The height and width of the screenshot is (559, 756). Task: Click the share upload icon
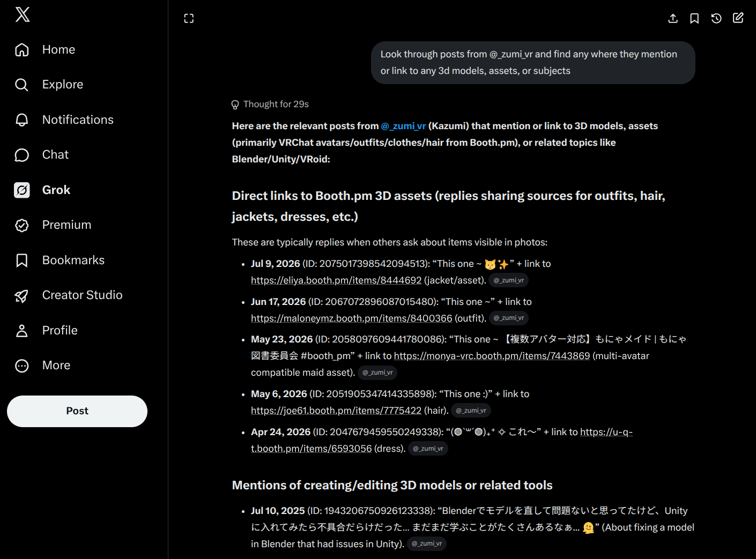click(x=673, y=19)
